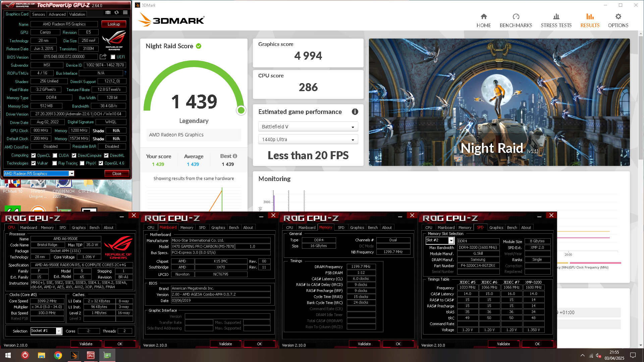644x362 pixels.
Task: Switch to ROG CPU-Z taskbar icon
Action: coord(91,355)
